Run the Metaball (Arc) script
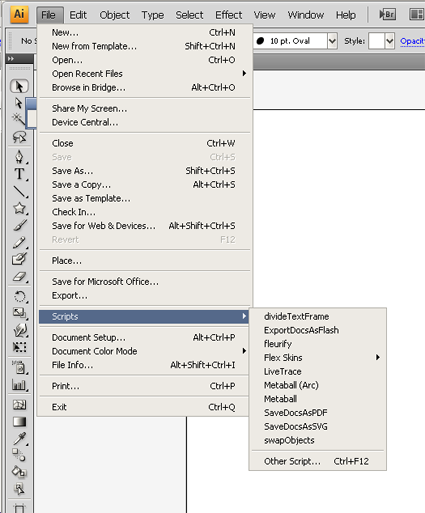Image resolution: width=425 pixels, height=513 pixels. 318,385
